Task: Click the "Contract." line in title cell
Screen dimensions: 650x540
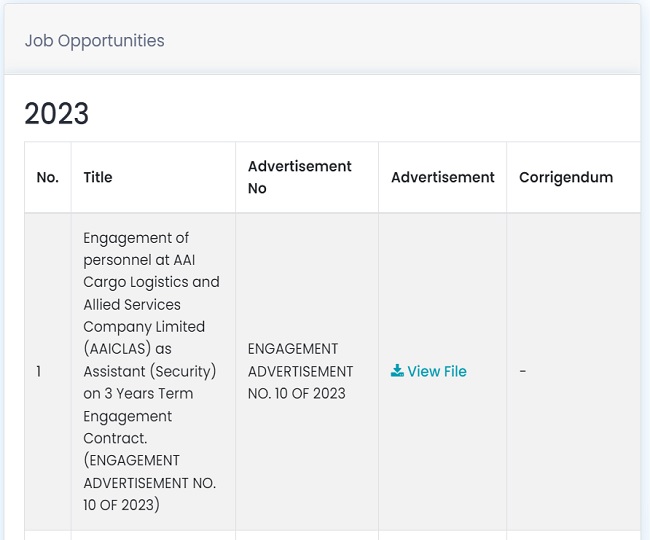Action: (x=115, y=438)
